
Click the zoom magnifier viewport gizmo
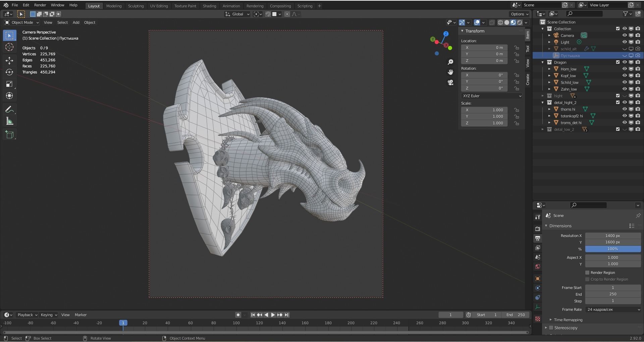[450, 62]
